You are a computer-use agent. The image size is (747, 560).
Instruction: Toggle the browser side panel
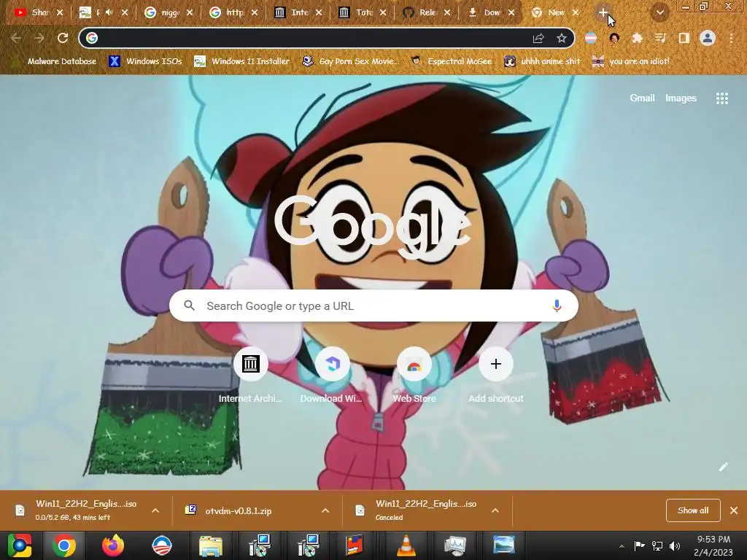[684, 38]
